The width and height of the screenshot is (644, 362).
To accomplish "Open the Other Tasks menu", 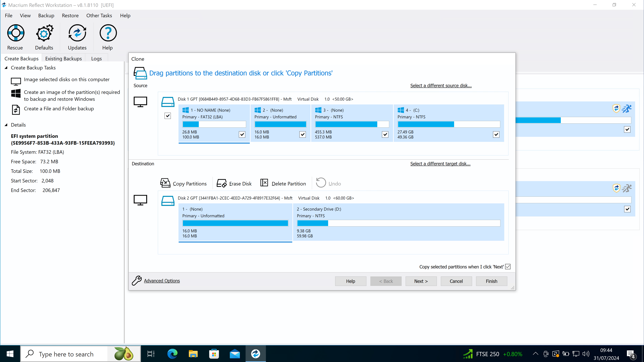I will pos(99,15).
